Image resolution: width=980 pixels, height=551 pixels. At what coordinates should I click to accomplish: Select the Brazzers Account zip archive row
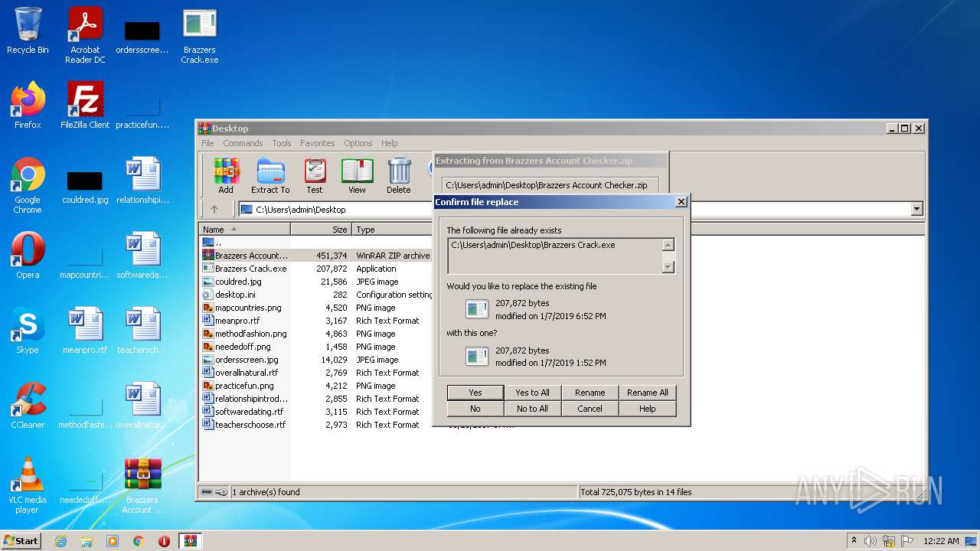(316, 256)
